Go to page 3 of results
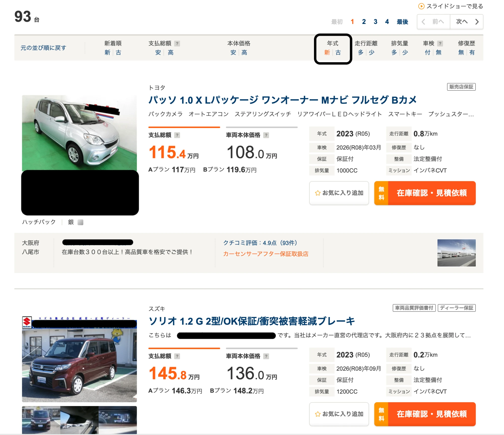 click(x=375, y=22)
